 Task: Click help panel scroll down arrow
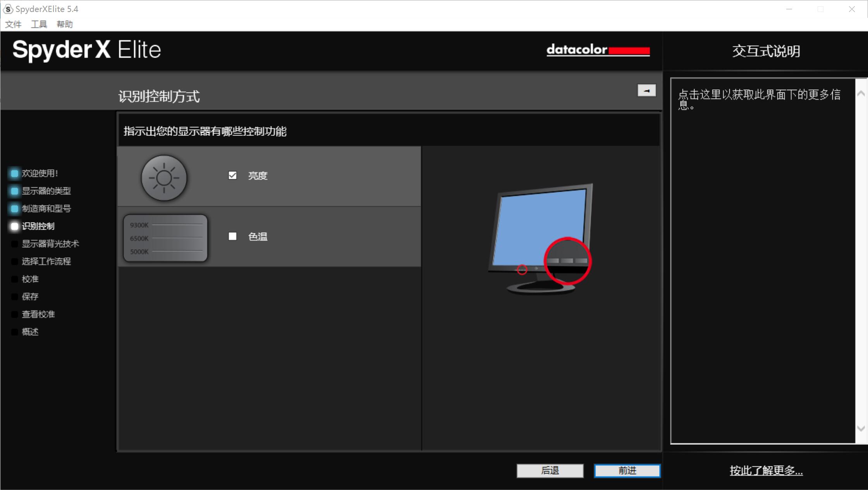[x=861, y=428]
